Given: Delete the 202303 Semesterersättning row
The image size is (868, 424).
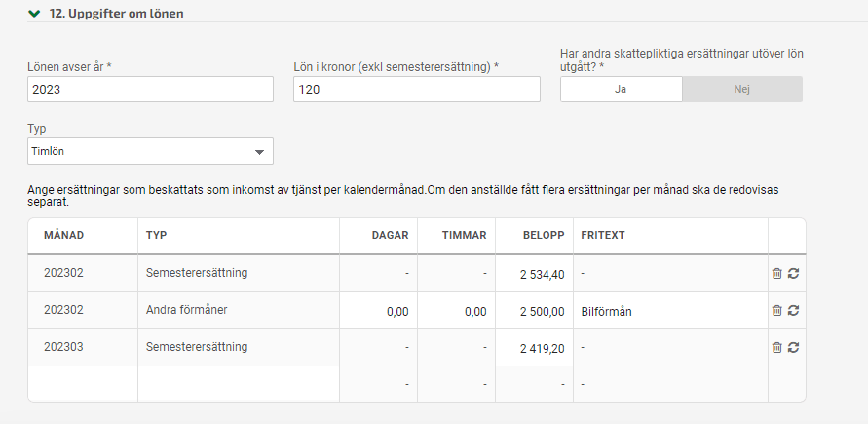Looking at the screenshot, I should (x=776, y=348).
